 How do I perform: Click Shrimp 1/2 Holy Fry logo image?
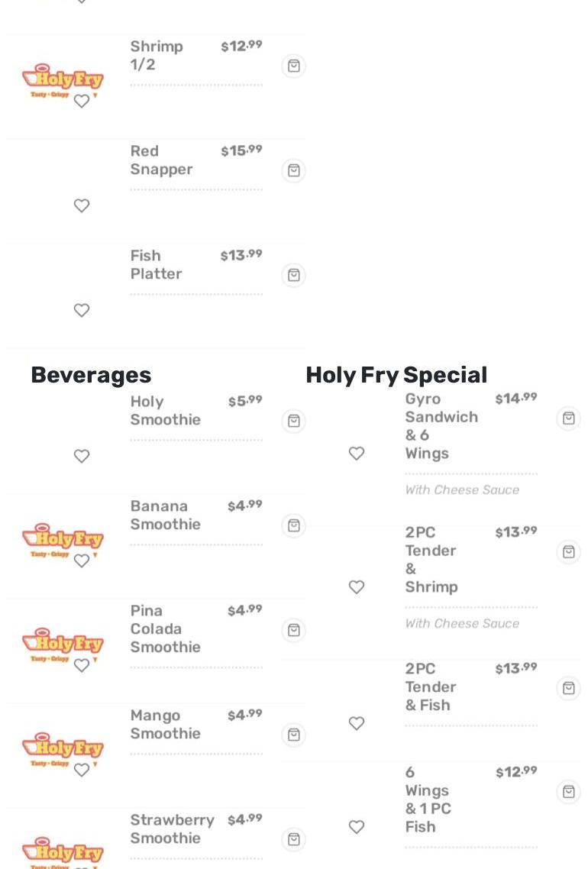(x=63, y=79)
